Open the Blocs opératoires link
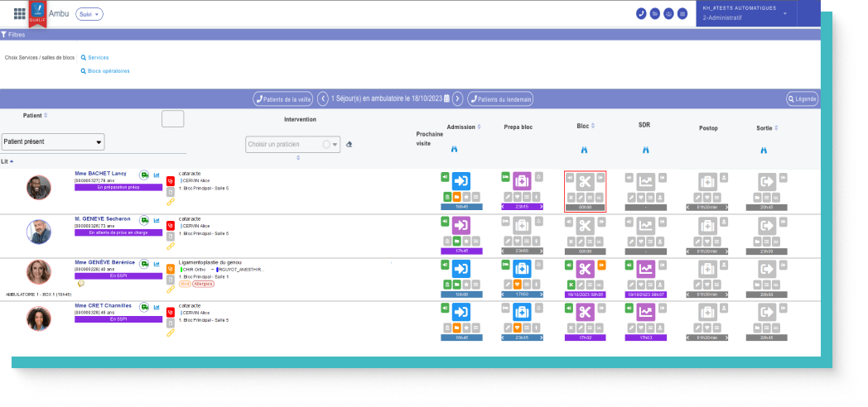This screenshot has width=868, height=407. click(x=108, y=71)
